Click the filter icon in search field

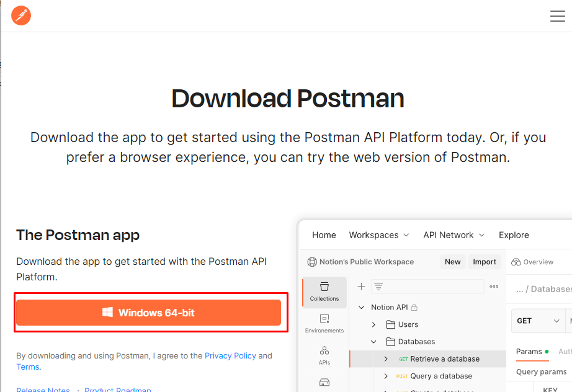[378, 287]
